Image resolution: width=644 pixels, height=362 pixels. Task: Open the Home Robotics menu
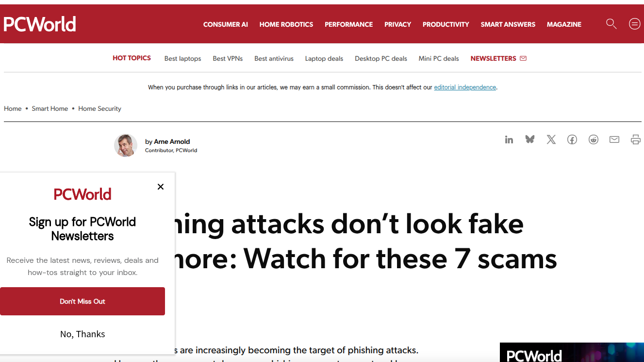pos(286,24)
